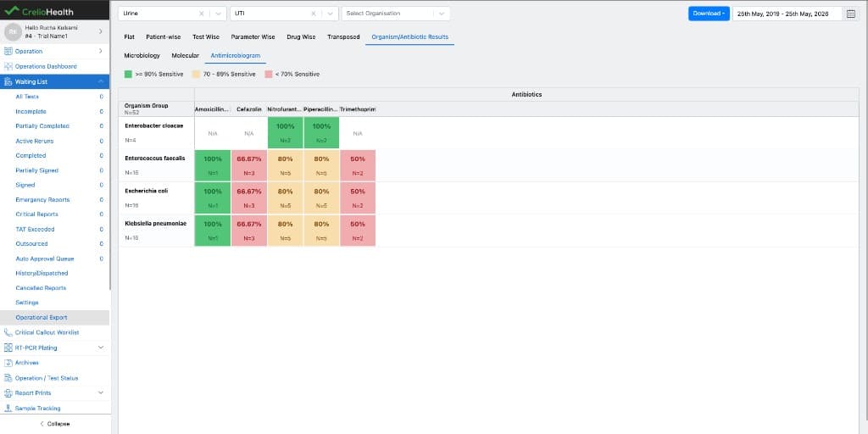Open the Urine sample type dropdown arrow
The width and height of the screenshot is (868, 434).
pyautogui.click(x=218, y=14)
